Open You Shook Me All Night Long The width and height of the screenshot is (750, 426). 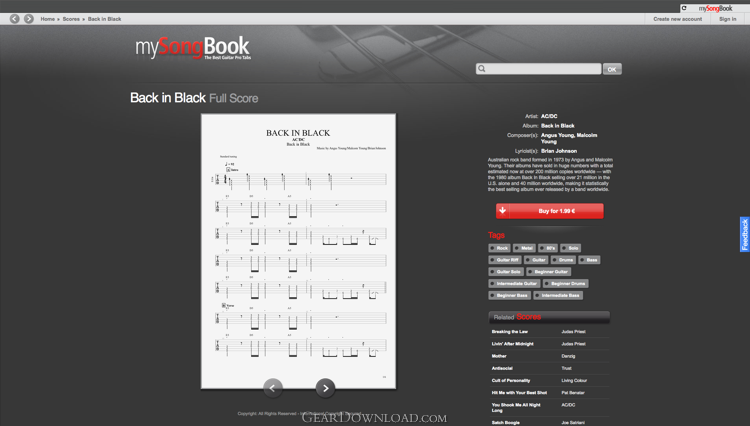[516, 407]
